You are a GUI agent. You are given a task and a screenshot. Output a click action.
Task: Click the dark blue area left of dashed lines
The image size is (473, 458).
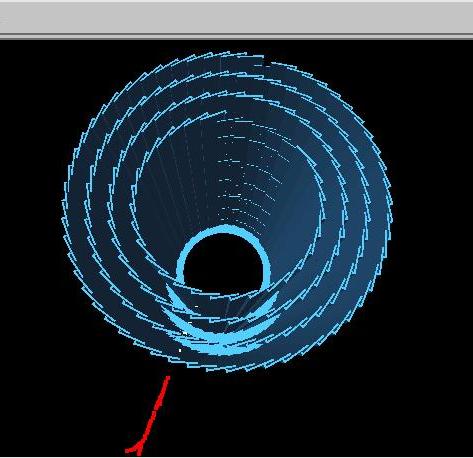173,187
